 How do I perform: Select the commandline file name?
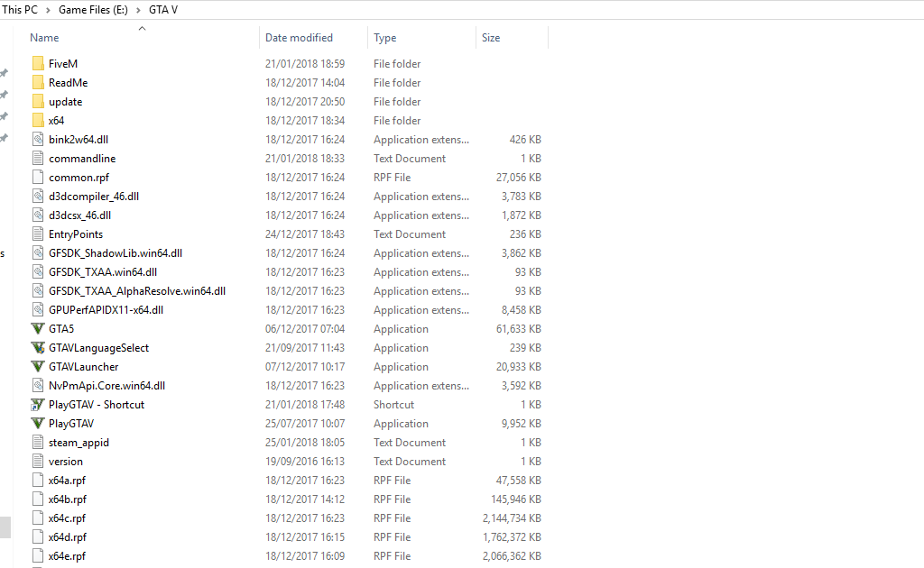click(x=82, y=159)
